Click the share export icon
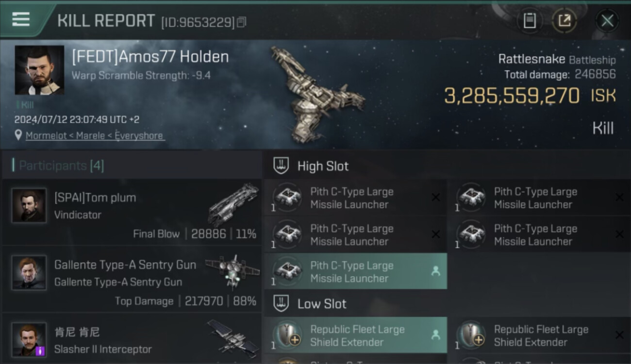 click(x=565, y=20)
